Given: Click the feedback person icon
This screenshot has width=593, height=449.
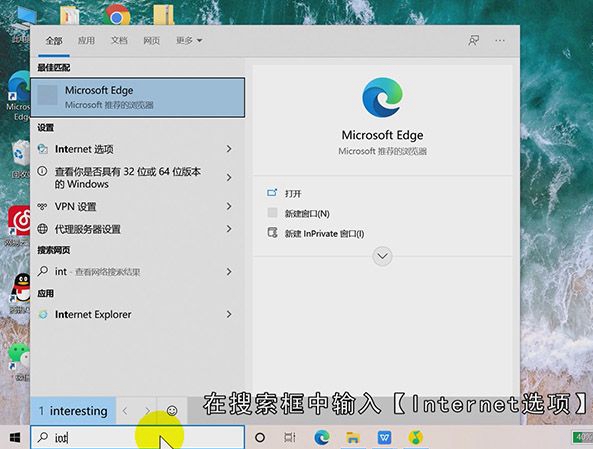Looking at the screenshot, I should [x=473, y=40].
